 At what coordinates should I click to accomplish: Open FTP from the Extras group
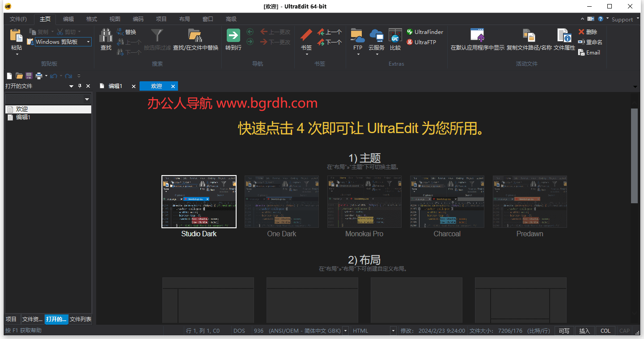pyautogui.click(x=357, y=39)
